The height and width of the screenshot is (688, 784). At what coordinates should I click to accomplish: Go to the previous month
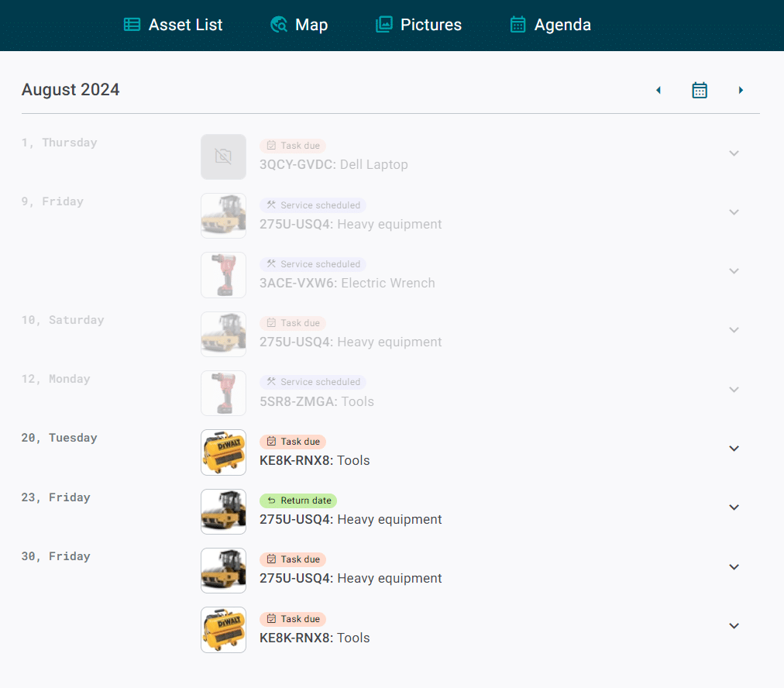(658, 90)
